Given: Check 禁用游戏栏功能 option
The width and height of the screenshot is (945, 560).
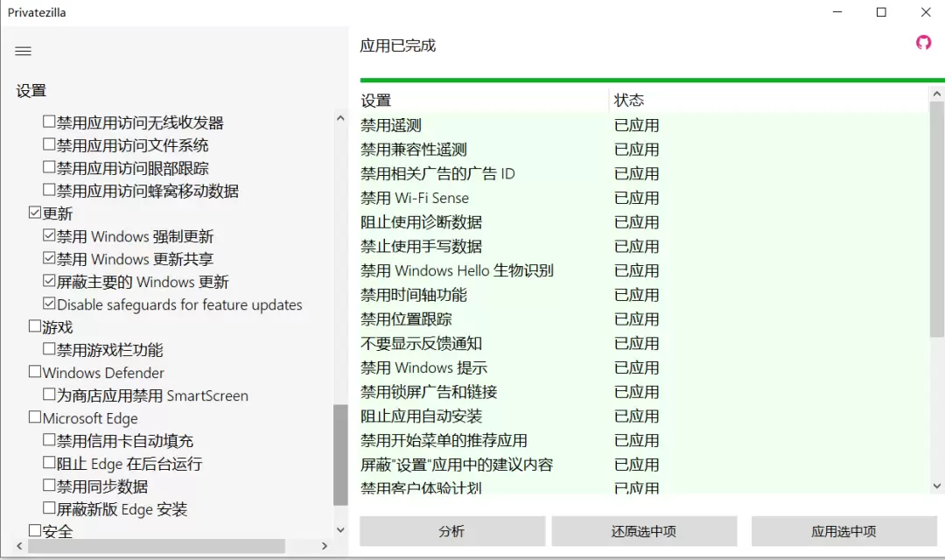Looking at the screenshot, I should 49,349.
